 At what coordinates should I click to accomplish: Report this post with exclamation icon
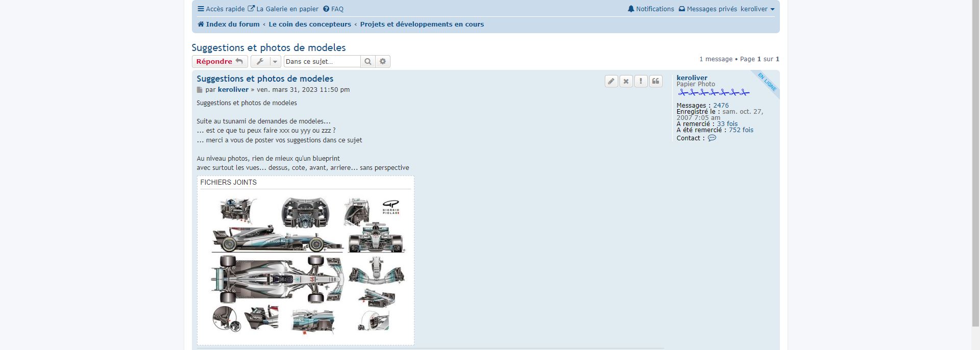point(641,81)
